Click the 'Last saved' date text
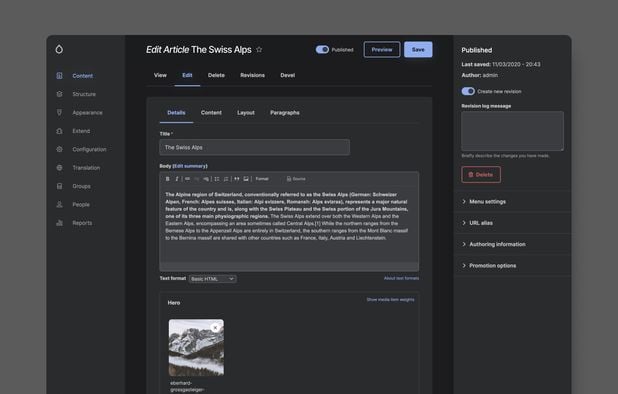Viewport: 618px width, 394px height. pos(501,64)
